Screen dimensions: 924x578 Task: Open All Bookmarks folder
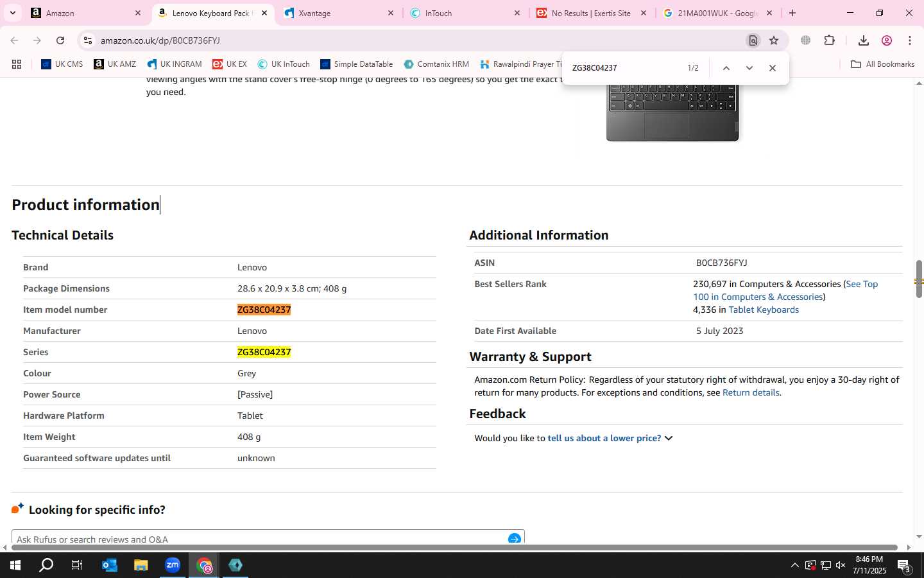pos(882,64)
